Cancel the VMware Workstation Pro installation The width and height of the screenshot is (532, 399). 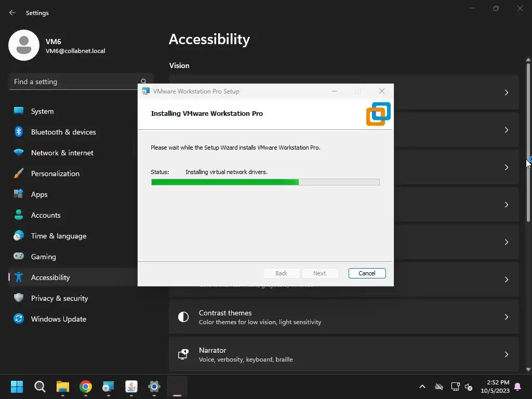(367, 273)
